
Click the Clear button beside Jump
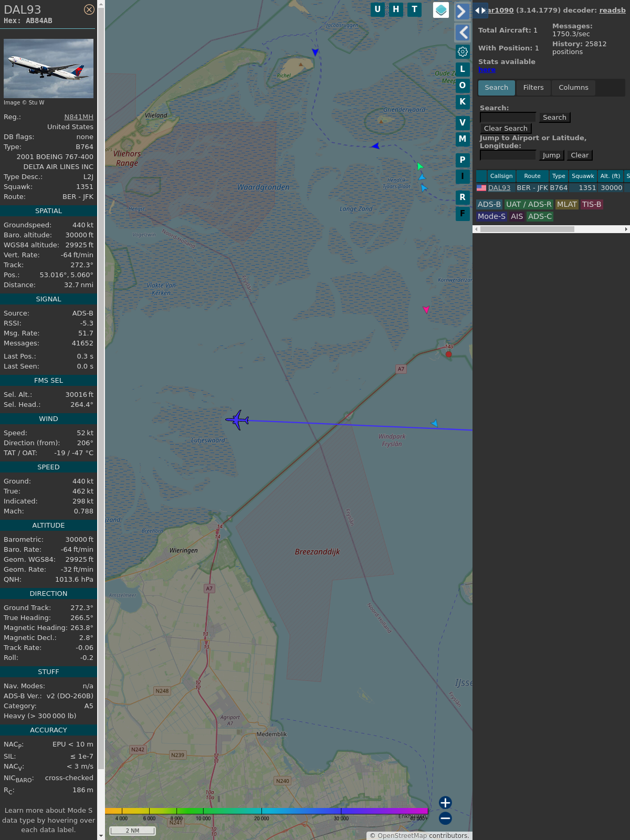(x=580, y=155)
